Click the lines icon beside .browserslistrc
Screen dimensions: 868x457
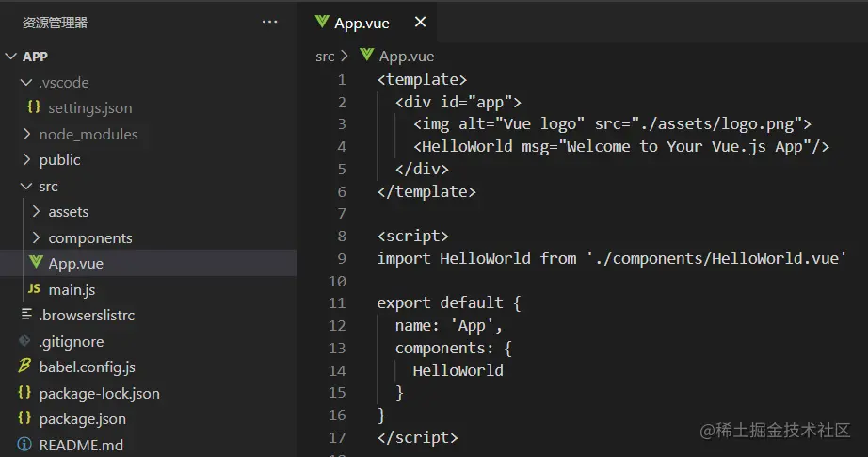(x=26, y=315)
